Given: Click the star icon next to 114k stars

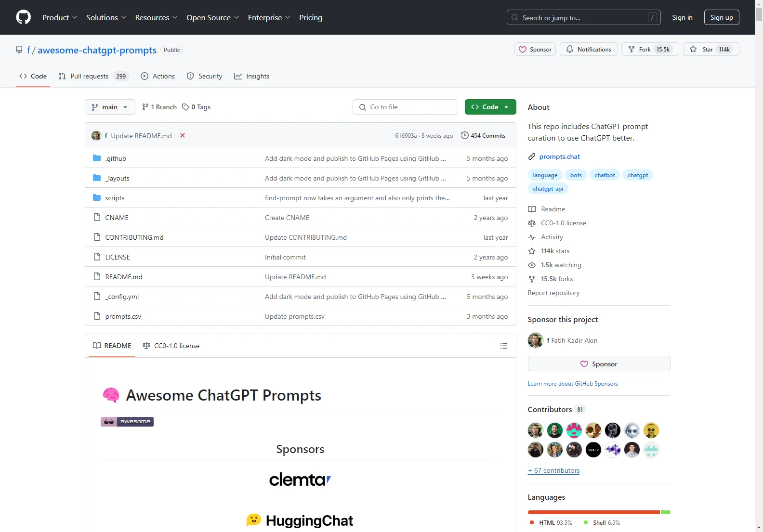Looking at the screenshot, I should [532, 251].
